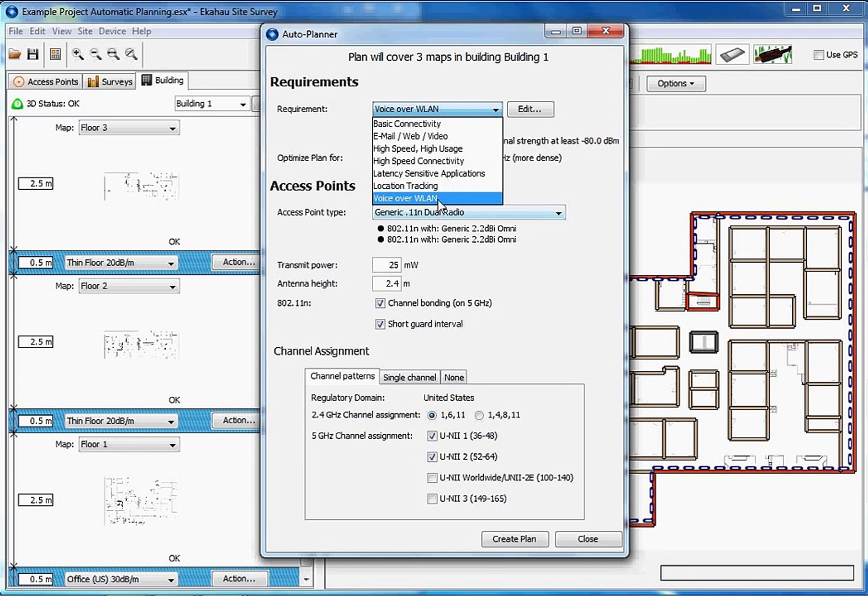This screenshot has height=596, width=868.
Task: Click the Floor 2 map thumbnail
Action: point(141,345)
